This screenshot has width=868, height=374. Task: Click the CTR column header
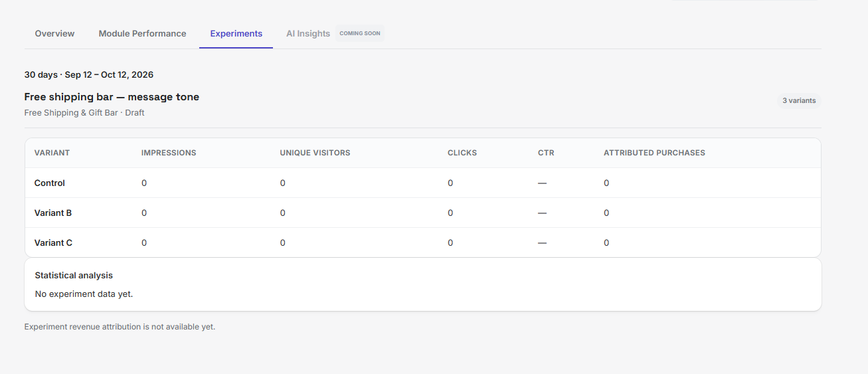coord(546,153)
